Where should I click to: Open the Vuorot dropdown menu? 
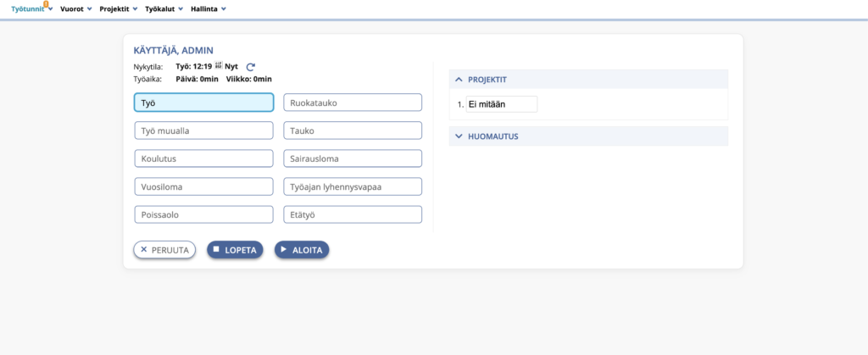pyautogui.click(x=75, y=9)
